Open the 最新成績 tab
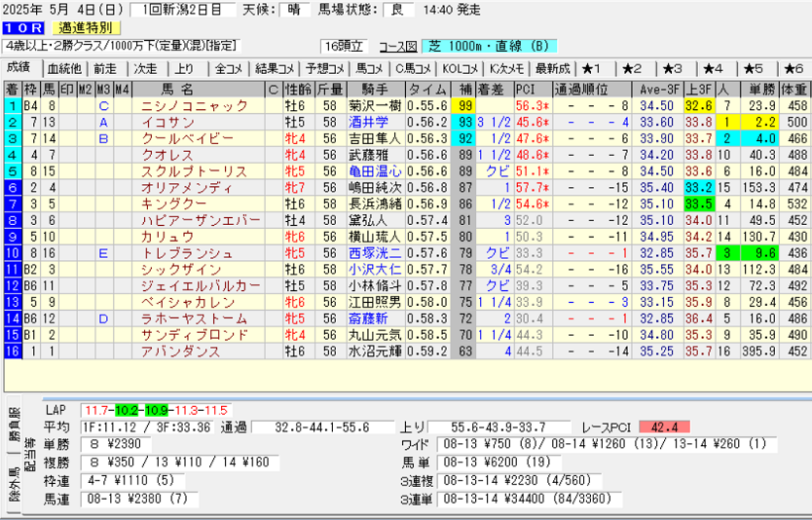 (x=551, y=68)
